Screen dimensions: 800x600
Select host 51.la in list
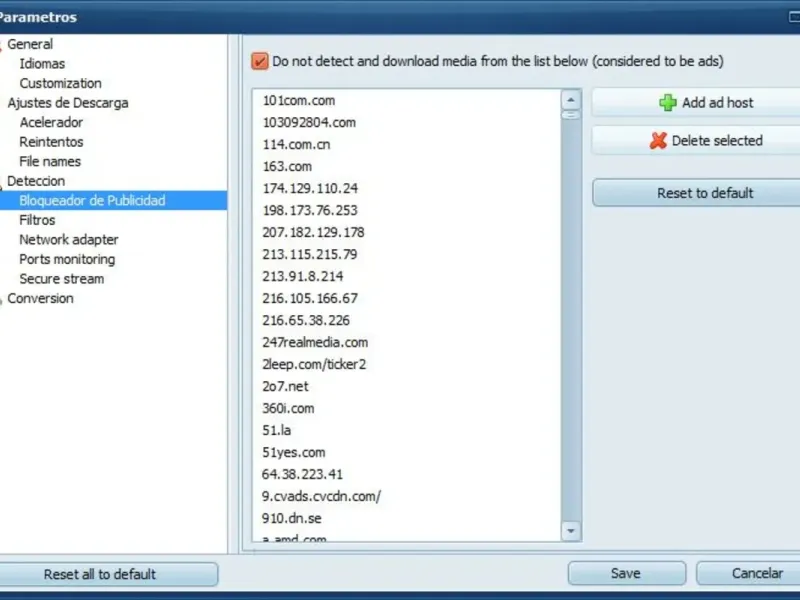277,430
